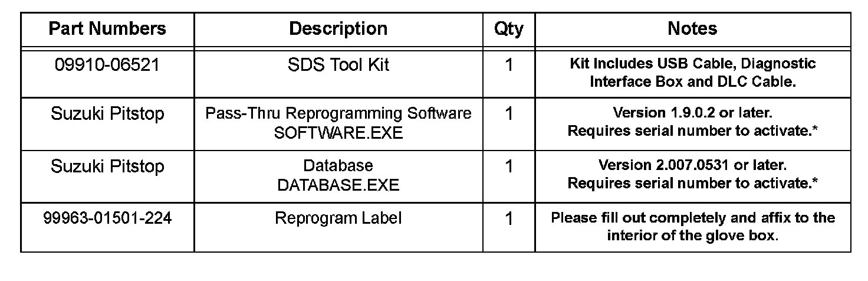Viewport: 868px width, 281px height.
Task: Click the glove box affix instruction note
Action: pyautogui.click(x=693, y=227)
